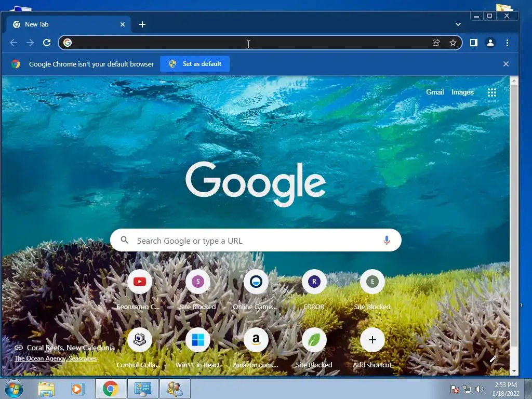
Task: Click the page scrollbar up arrow
Action: coord(514,81)
